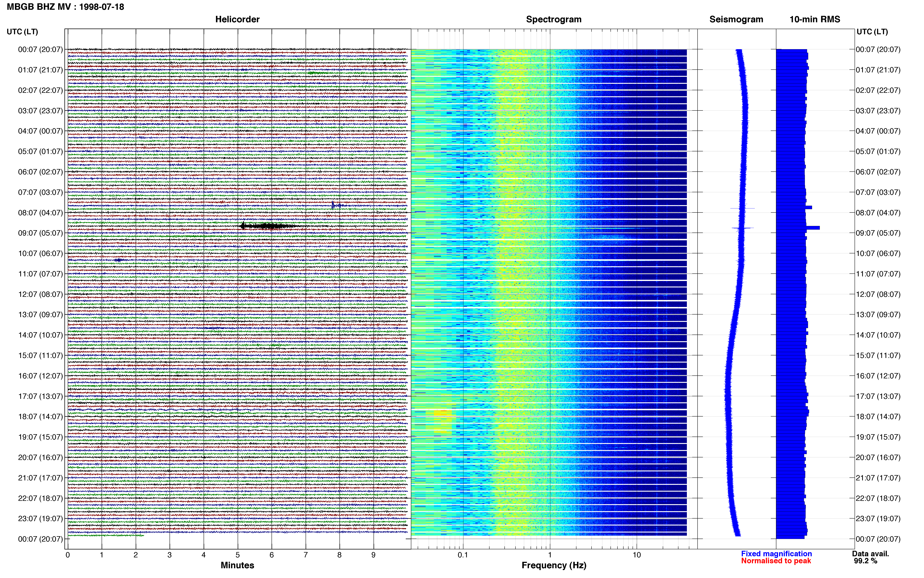Click the right time label 10:07 (06:07)

(878, 253)
